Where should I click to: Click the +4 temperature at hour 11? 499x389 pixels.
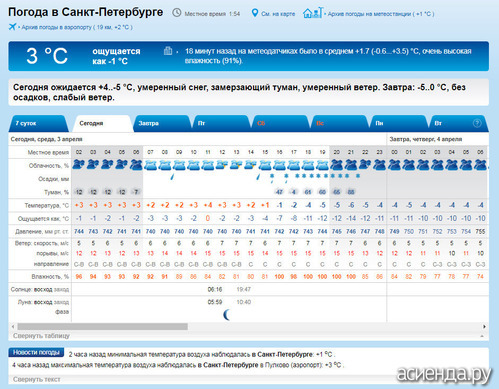(x=208, y=205)
